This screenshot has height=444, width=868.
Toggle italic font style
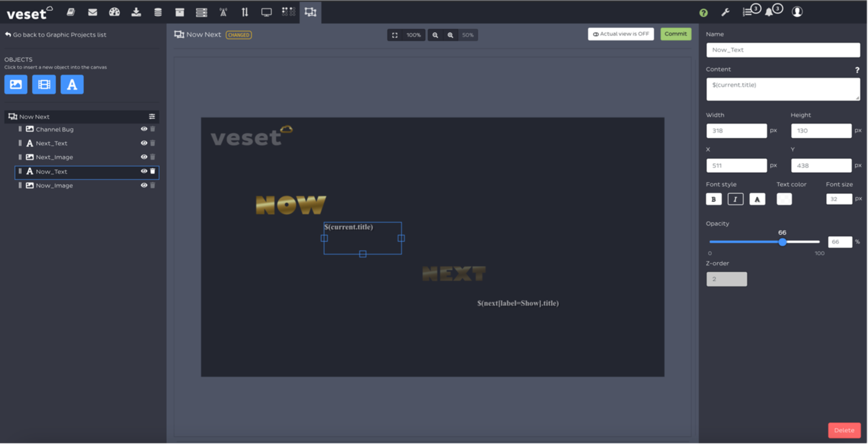(x=735, y=199)
